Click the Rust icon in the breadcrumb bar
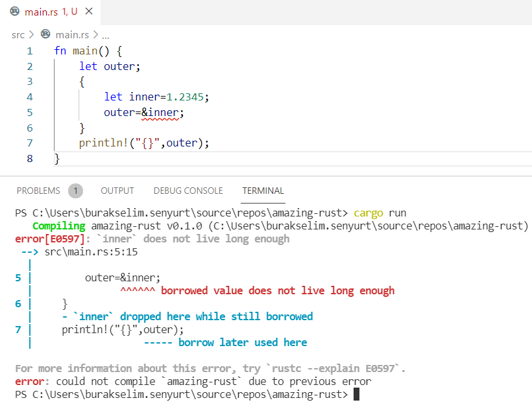This screenshot has height=409, width=532. 45,34
